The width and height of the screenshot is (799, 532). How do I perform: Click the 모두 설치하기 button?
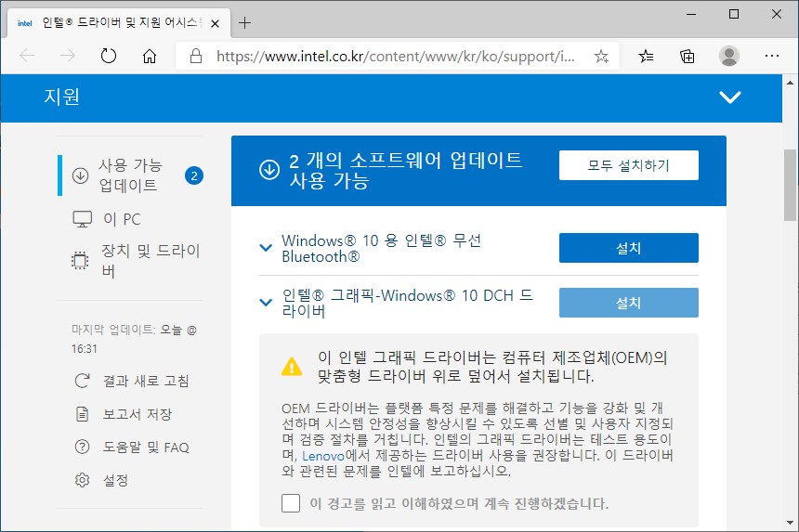click(x=628, y=165)
